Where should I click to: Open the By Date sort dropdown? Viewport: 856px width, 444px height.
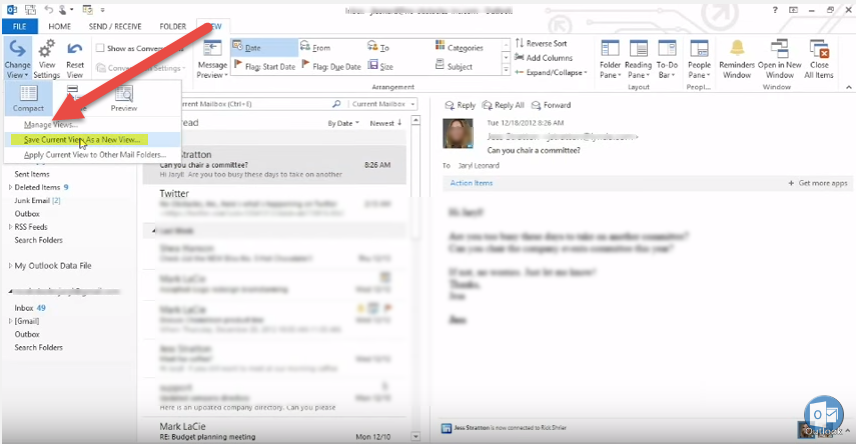(343, 123)
